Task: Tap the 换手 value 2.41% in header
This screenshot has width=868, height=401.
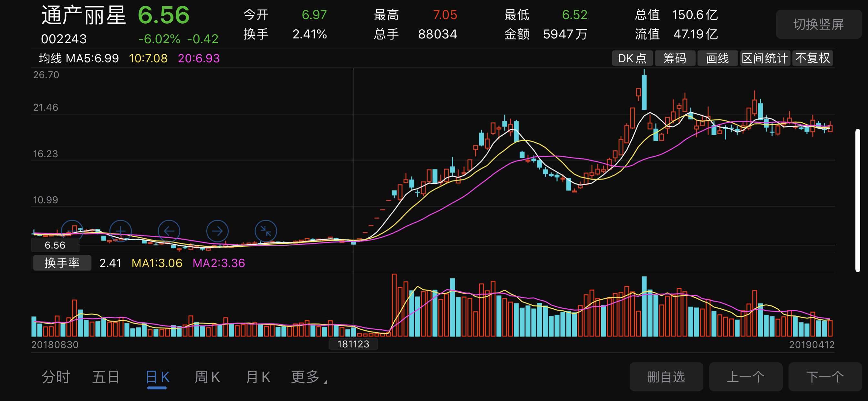Action: point(310,34)
